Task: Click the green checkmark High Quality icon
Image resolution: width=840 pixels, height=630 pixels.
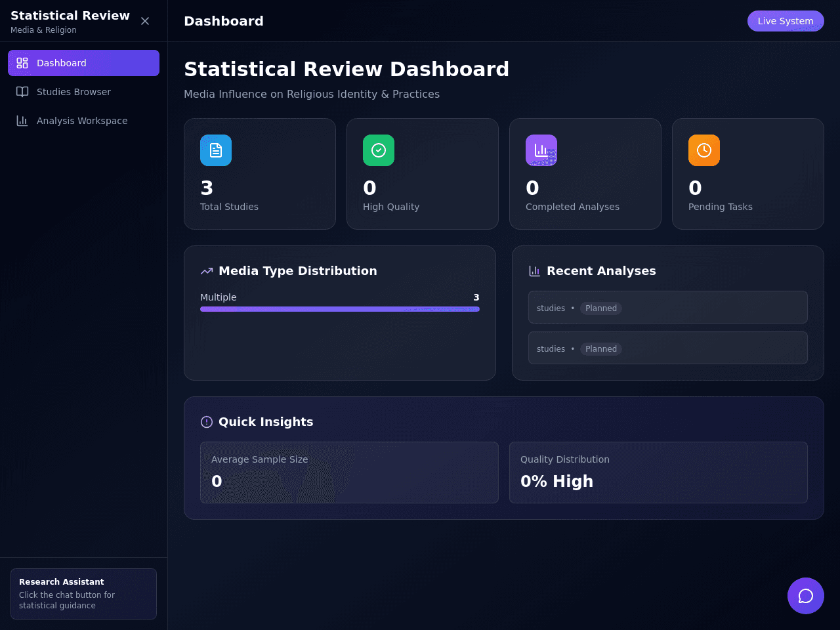Action: (379, 150)
